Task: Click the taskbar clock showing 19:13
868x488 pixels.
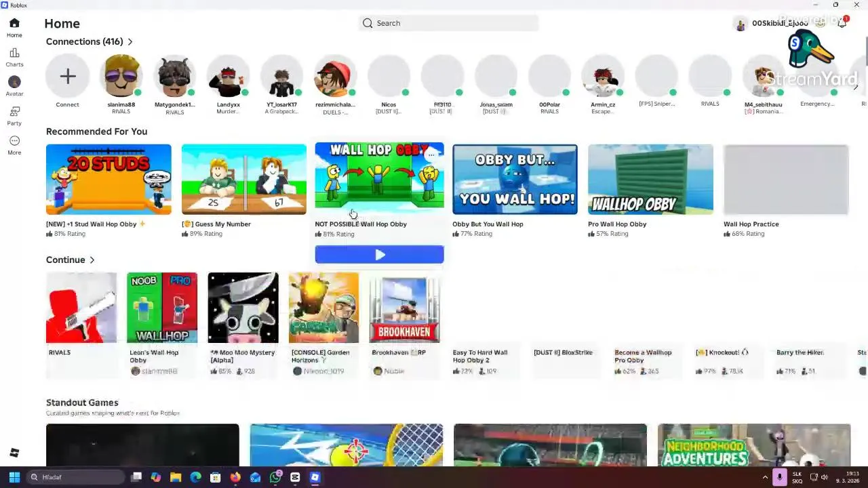Action: point(848,477)
